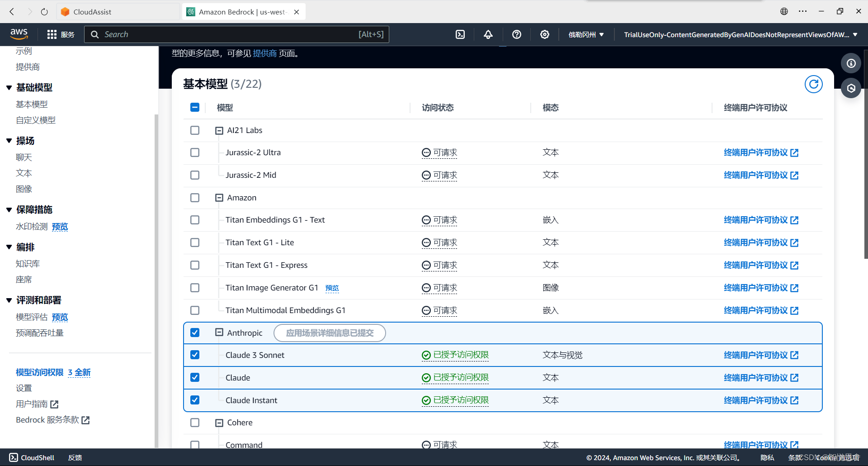Collapse the 基础模型 sidebar section

click(x=9, y=88)
